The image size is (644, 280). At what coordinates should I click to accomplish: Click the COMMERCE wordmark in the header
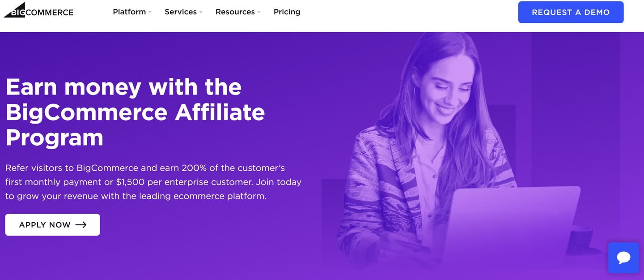coord(50,13)
